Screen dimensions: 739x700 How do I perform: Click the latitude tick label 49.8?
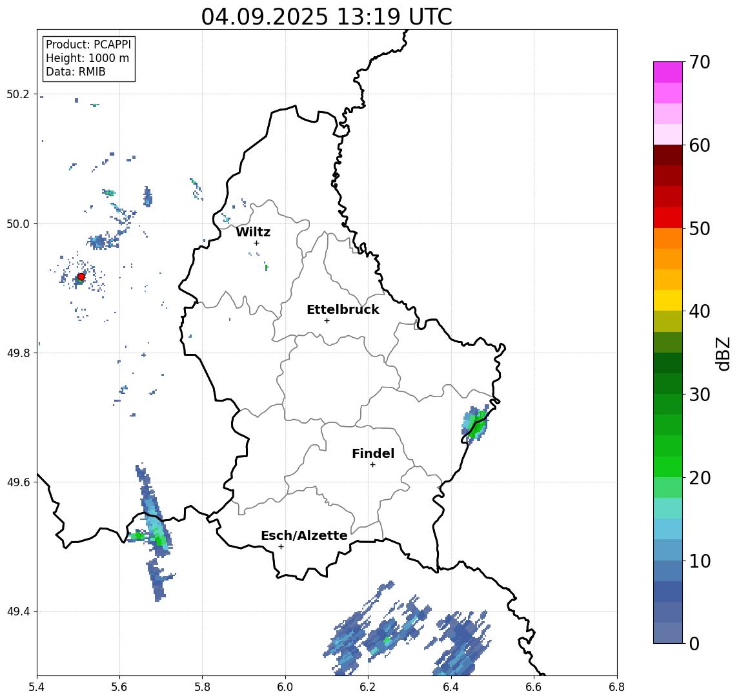[18, 353]
